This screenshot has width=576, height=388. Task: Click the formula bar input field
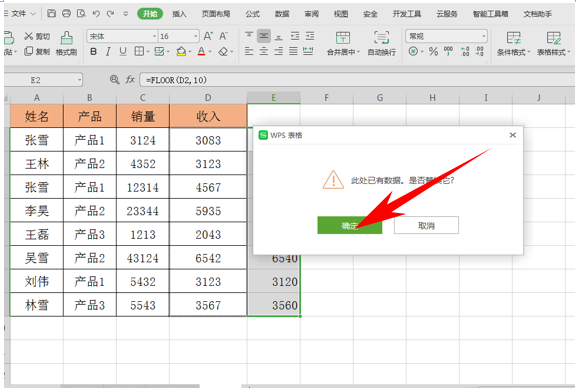(x=357, y=80)
